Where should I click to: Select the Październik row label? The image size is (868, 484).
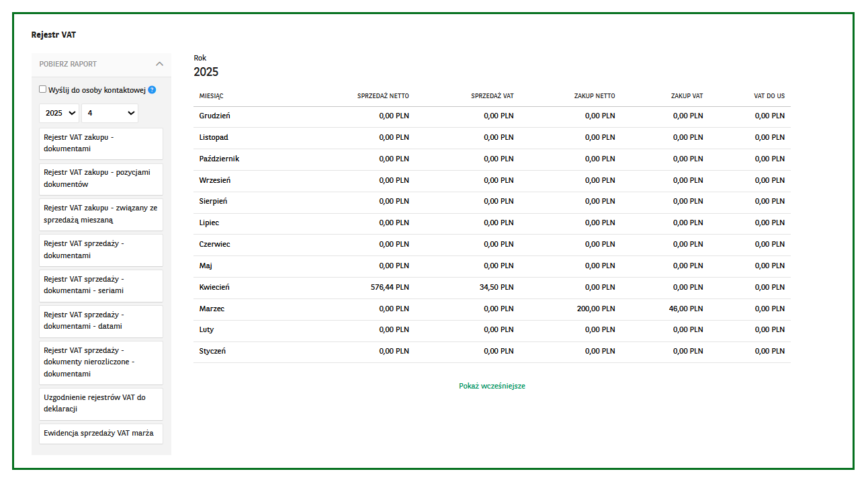pyautogui.click(x=219, y=159)
